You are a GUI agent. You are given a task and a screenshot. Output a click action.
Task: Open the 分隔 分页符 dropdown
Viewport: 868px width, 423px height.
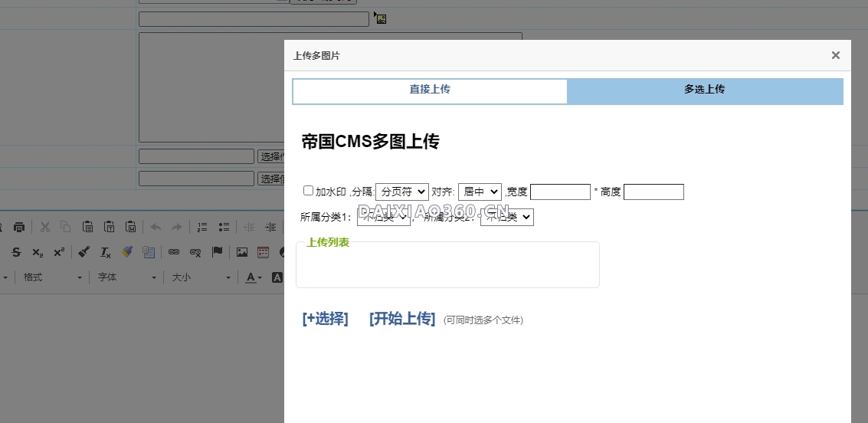point(402,192)
